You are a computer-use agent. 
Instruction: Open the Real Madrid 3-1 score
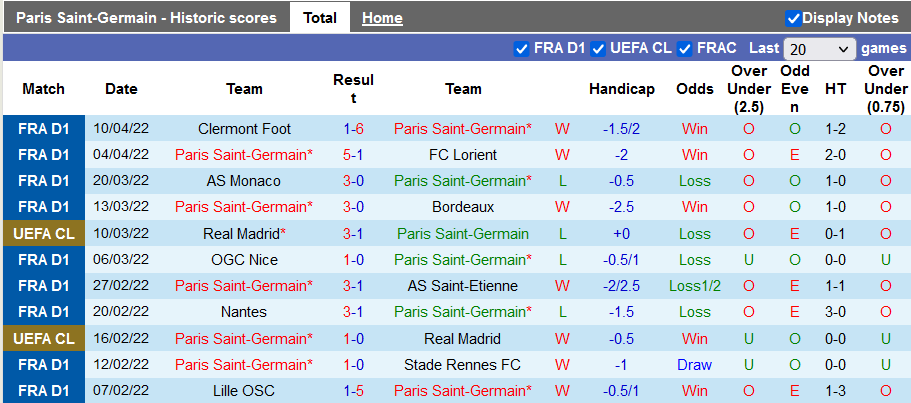(353, 234)
